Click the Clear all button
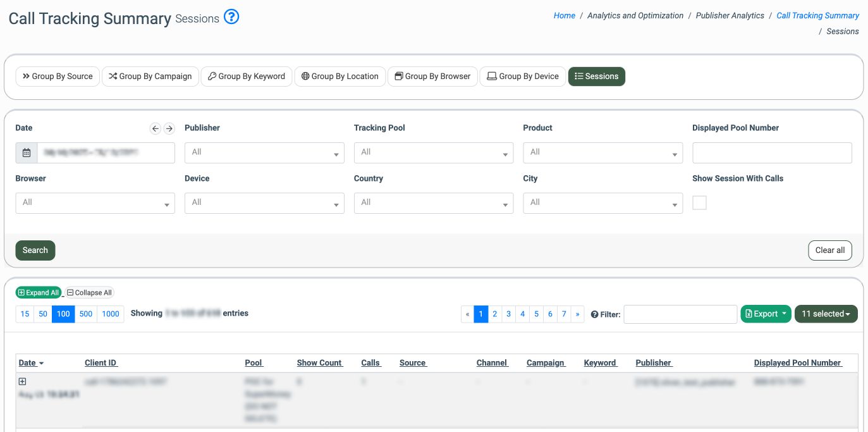The height and width of the screenshot is (432, 868). click(x=830, y=250)
